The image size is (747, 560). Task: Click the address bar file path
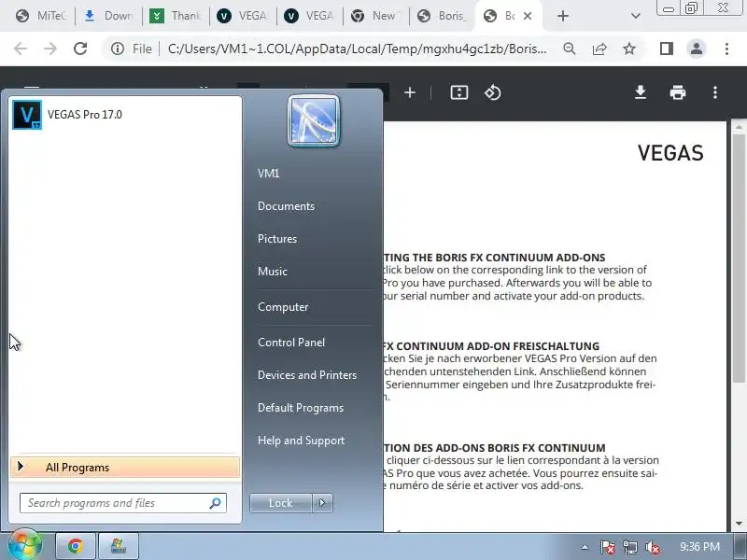358,49
